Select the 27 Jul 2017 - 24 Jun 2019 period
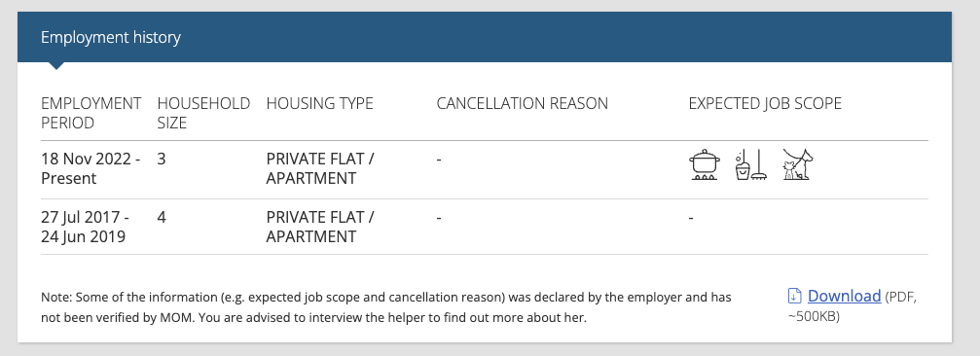This screenshot has width=980, height=356. (x=85, y=228)
